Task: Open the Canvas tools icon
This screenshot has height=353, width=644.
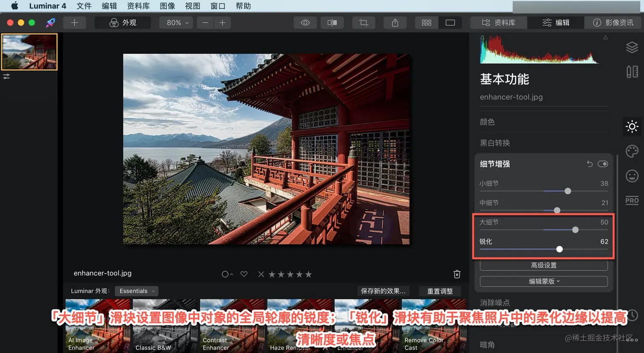Action: click(632, 72)
